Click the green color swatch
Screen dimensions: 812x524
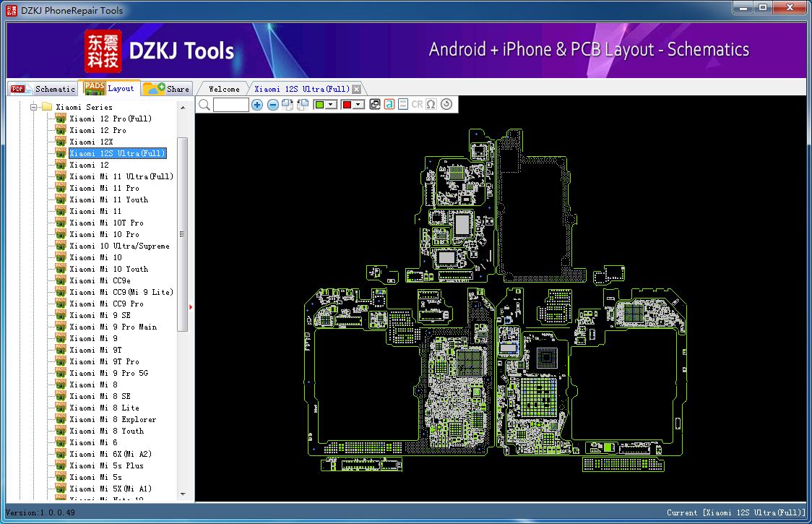tap(320, 105)
